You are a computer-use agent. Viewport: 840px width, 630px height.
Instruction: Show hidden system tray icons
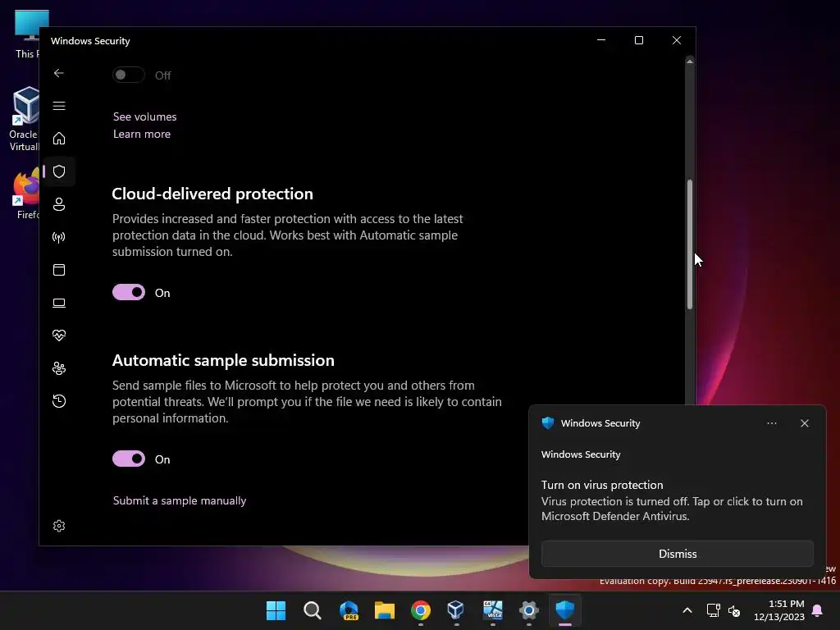(687, 610)
